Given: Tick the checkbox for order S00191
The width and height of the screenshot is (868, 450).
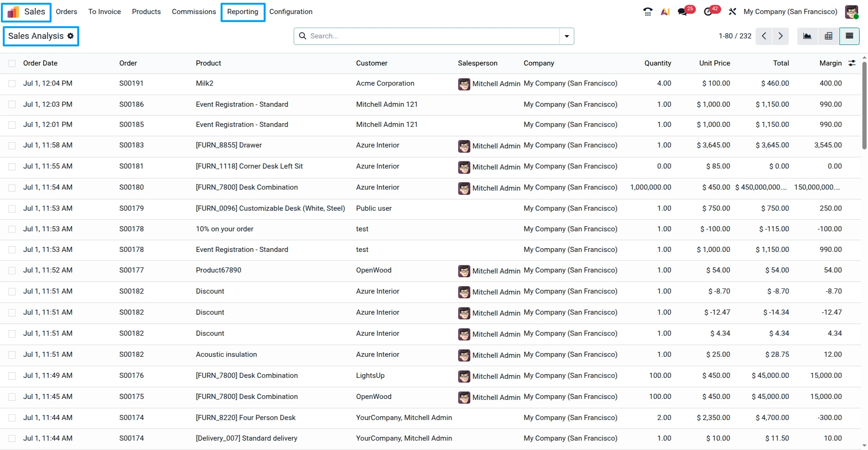Looking at the screenshot, I should (x=12, y=83).
